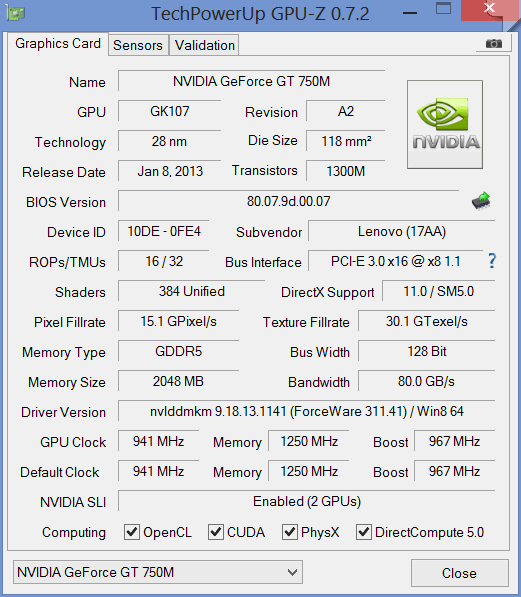The image size is (521, 597).
Task: Select the Graphics Card tab
Action: tap(58, 43)
